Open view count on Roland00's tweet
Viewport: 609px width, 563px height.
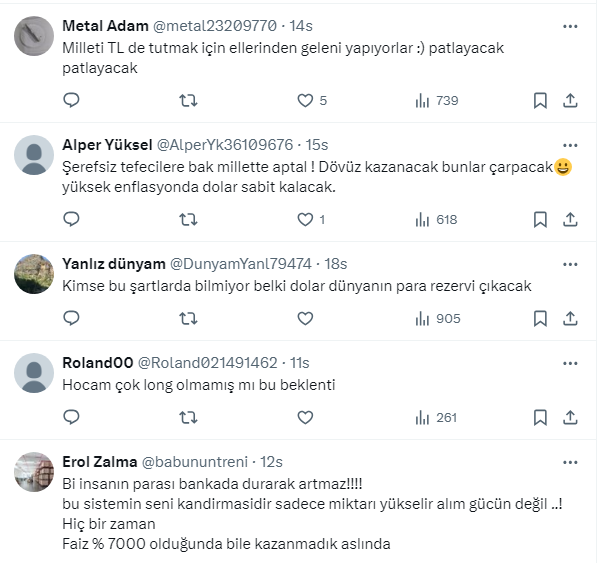(435, 417)
